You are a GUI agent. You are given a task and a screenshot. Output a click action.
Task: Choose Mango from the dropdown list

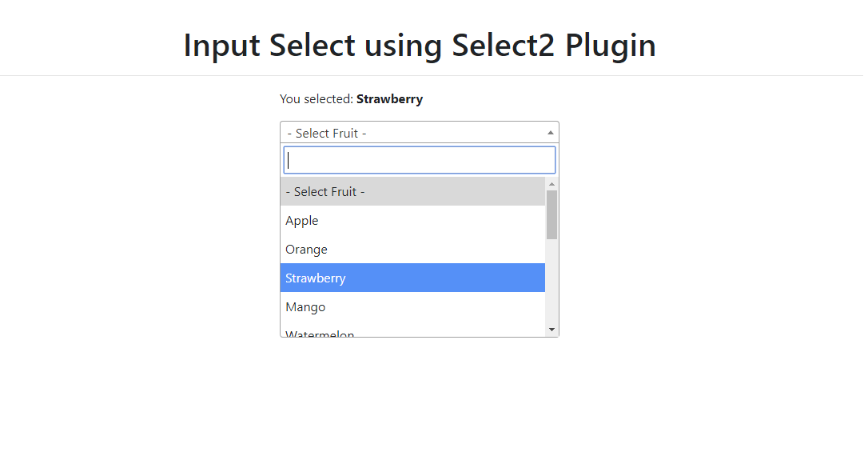[x=413, y=307]
